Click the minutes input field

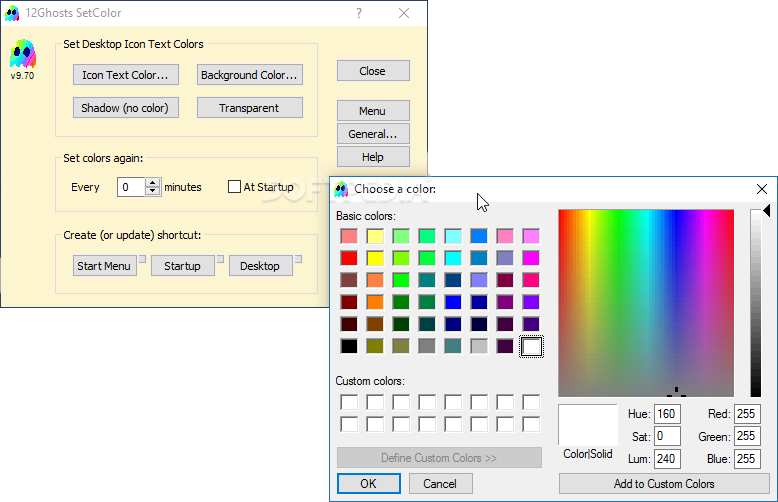(x=131, y=187)
